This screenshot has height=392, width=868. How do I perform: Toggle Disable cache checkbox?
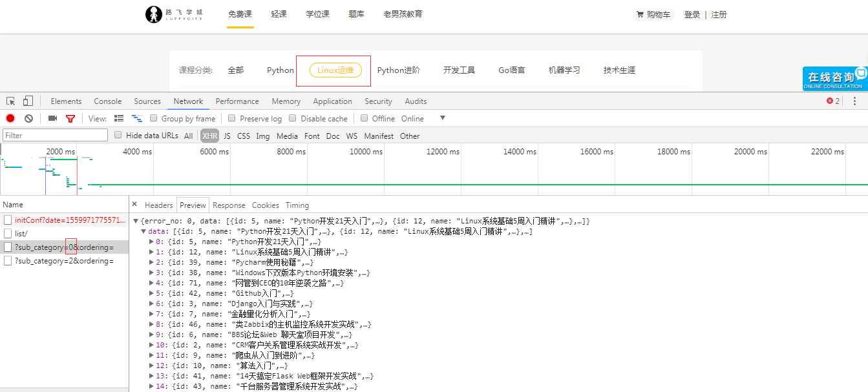point(293,118)
